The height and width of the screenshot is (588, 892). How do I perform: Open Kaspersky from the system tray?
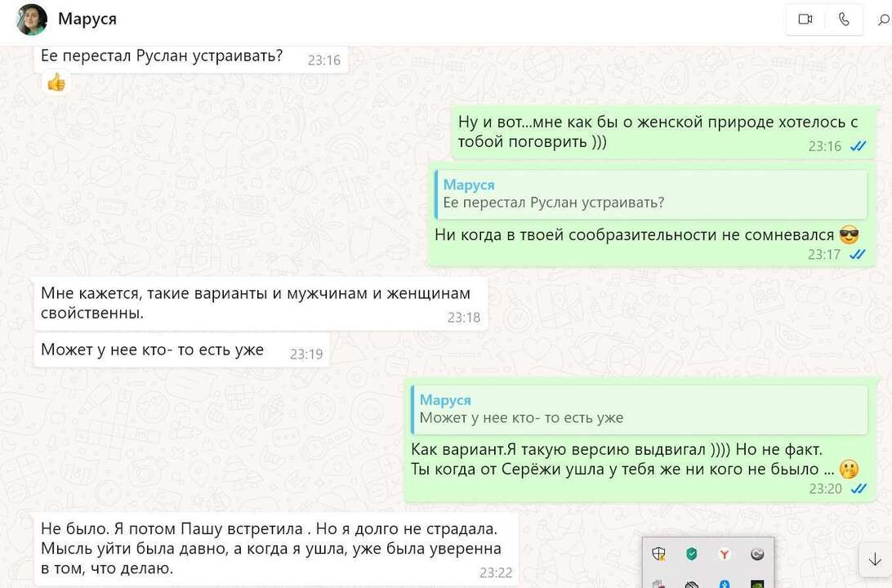tap(692, 554)
